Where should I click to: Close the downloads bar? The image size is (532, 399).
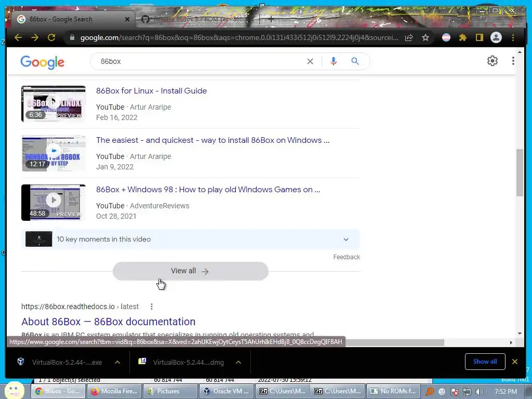point(515,362)
